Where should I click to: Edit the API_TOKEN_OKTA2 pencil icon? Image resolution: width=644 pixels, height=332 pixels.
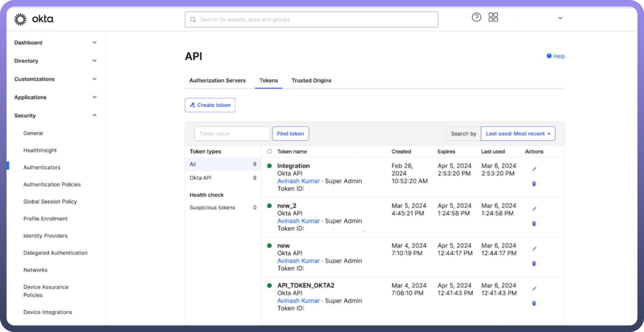(x=534, y=289)
